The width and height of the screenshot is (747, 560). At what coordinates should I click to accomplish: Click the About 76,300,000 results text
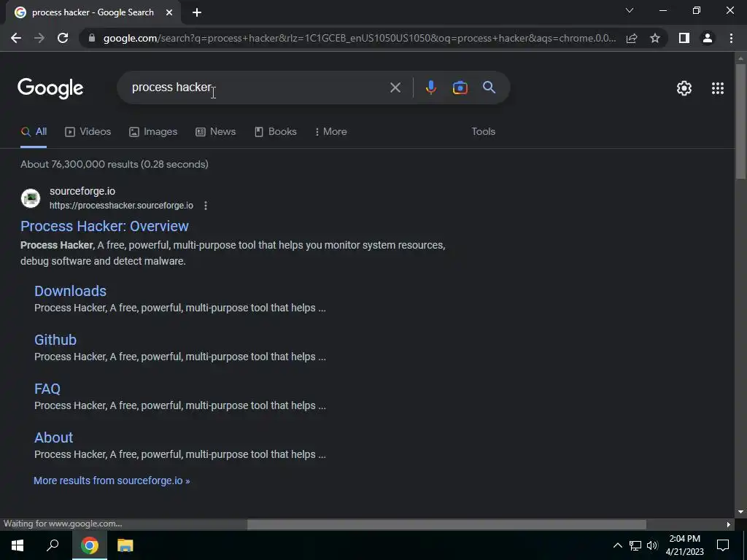click(115, 164)
